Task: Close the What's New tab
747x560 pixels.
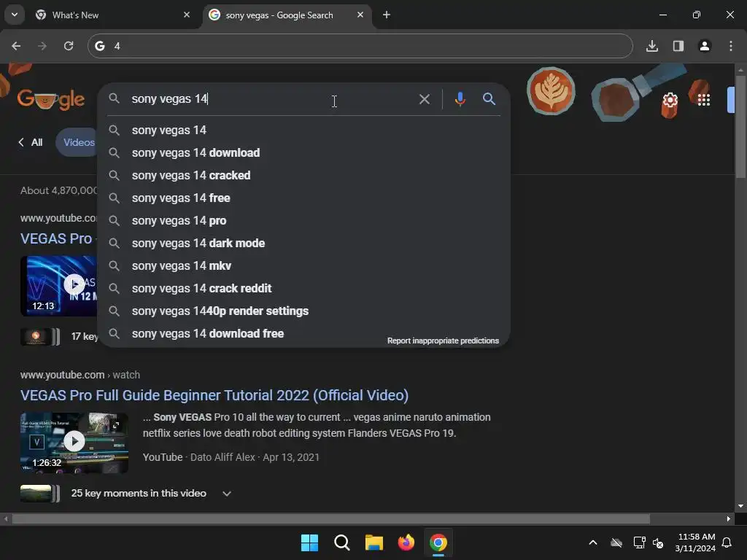Action: [x=187, y=15]
